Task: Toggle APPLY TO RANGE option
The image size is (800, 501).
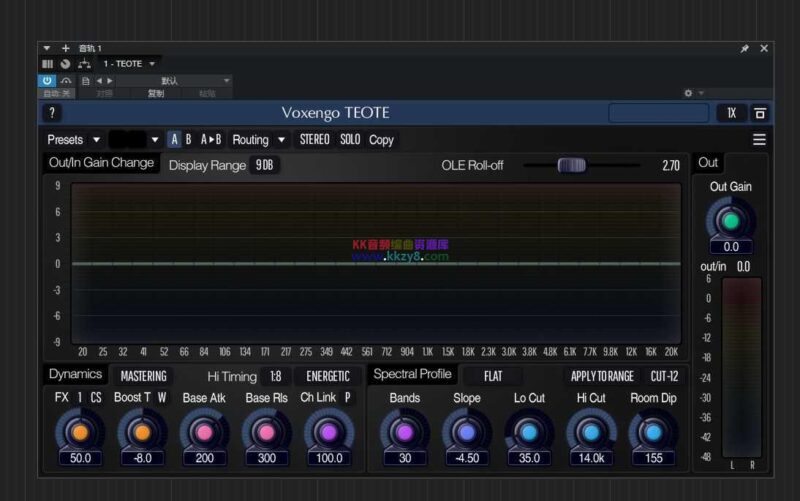Action: (602, 377)
